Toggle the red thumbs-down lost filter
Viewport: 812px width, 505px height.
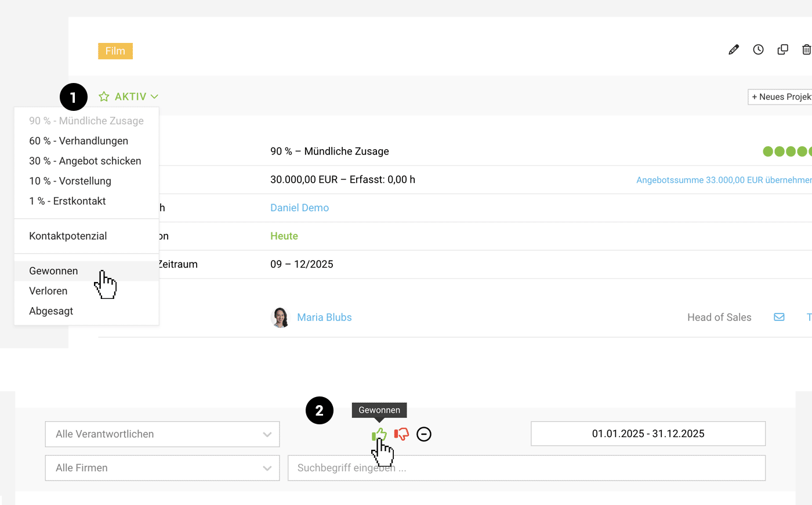(x=401, y=434)
